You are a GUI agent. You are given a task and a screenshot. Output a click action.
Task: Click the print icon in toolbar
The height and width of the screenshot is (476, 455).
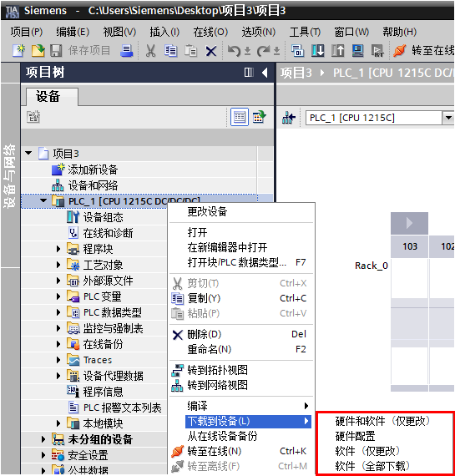point(126,50)
